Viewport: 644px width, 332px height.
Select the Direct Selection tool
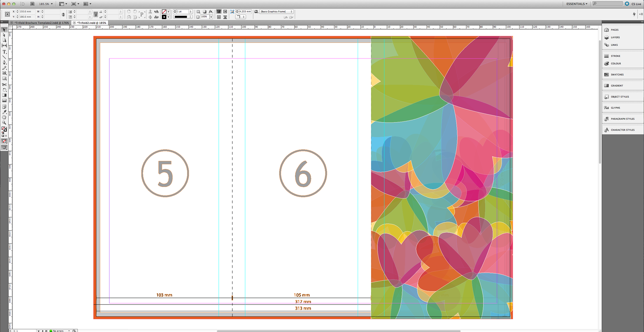(x=4, y=35)
